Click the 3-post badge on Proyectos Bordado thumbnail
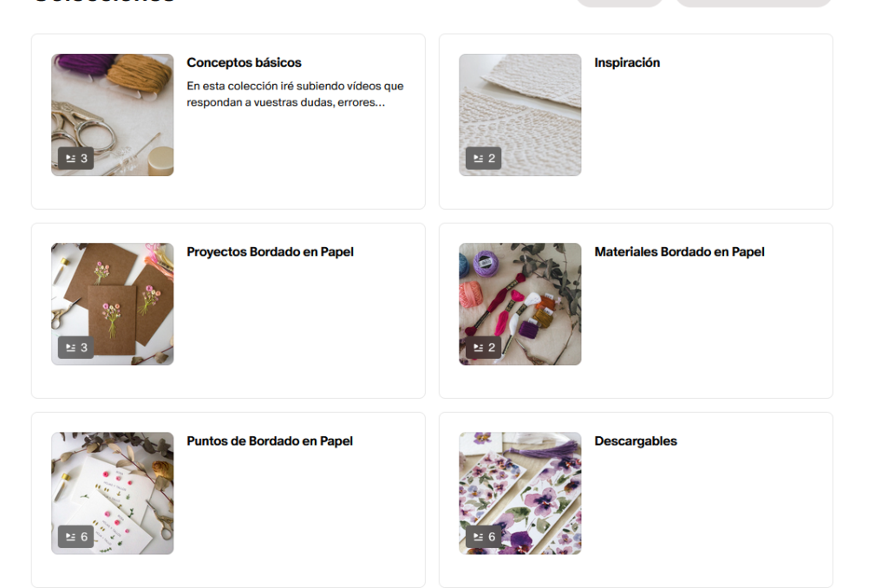 76,347
